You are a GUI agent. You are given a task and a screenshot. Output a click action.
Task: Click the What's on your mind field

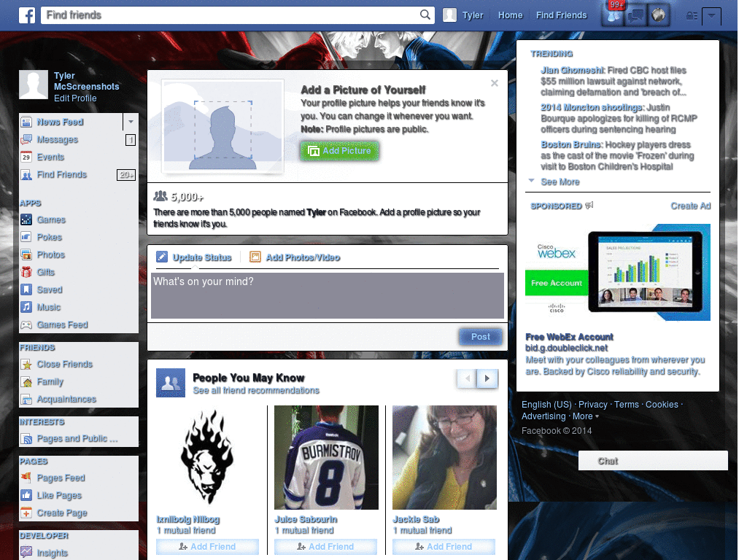pyautogui.click(x=328, y=295)
